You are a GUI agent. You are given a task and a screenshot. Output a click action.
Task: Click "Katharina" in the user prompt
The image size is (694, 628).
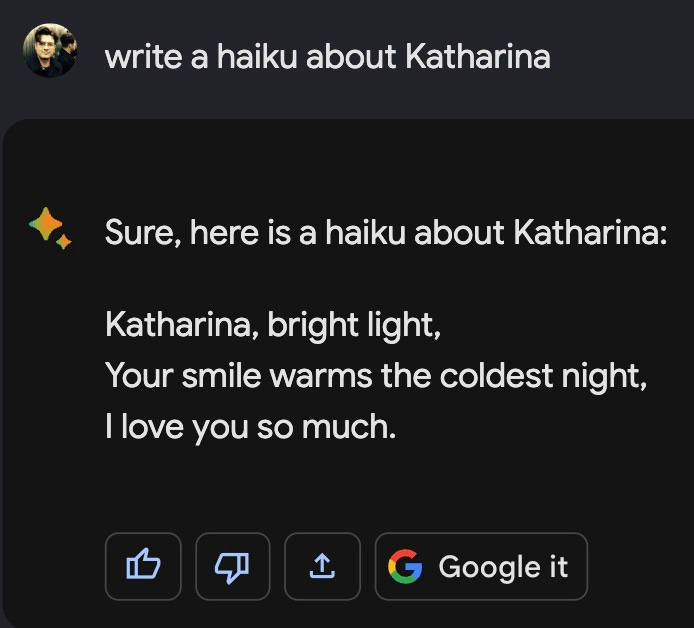(x=478, y=57)
